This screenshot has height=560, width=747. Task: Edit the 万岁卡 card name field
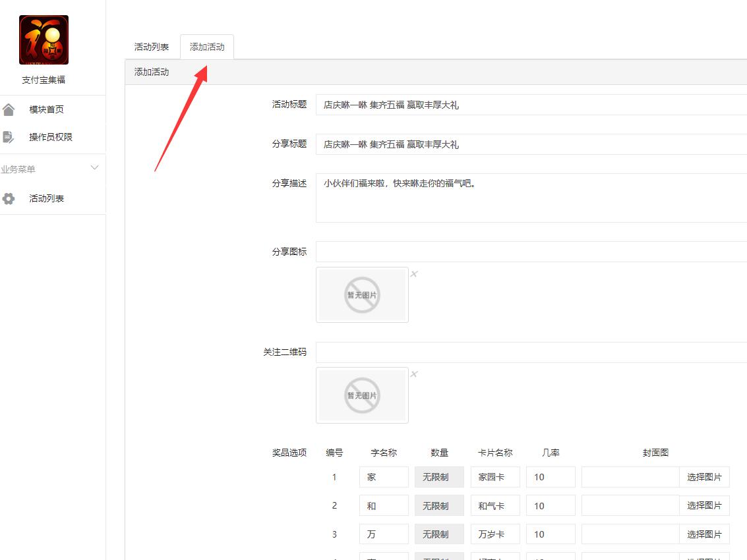coord(495,534)
